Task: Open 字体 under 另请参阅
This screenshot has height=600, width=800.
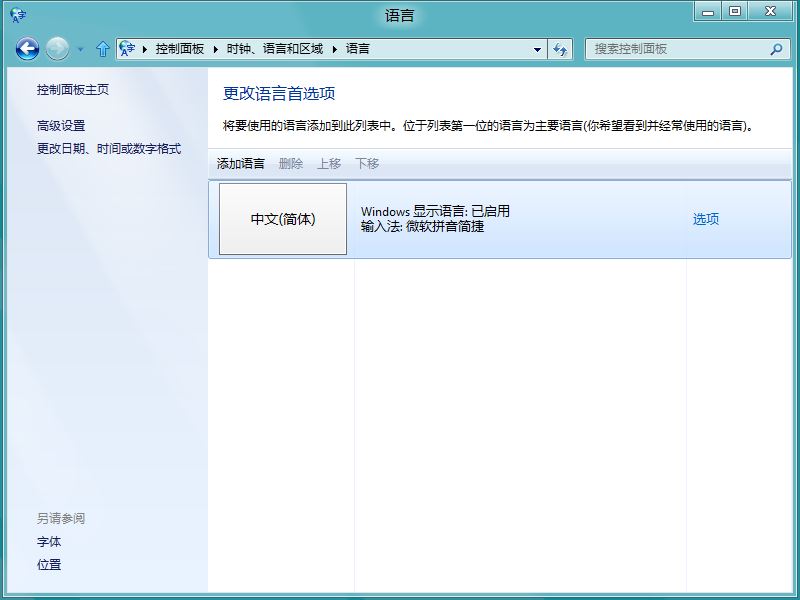Action: [x=49, y=542]
